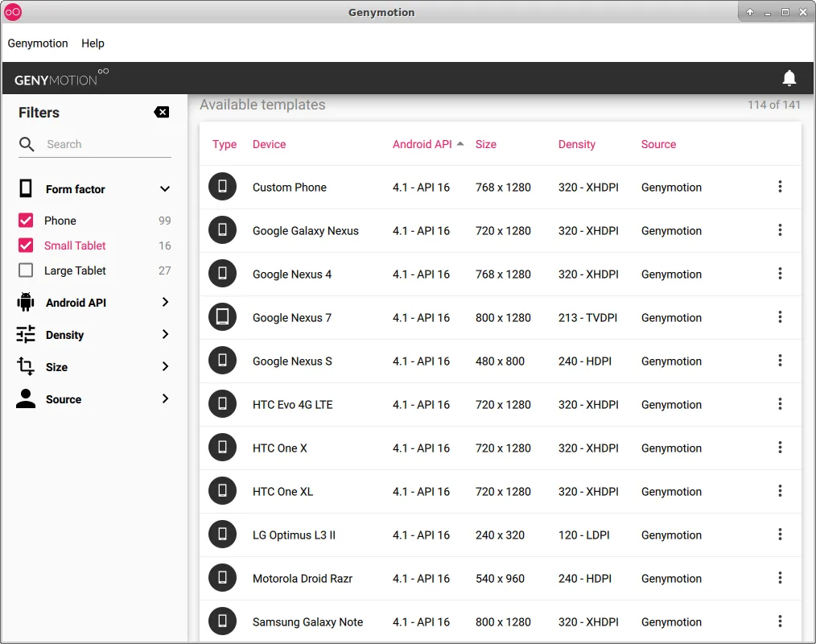This screenshot has width=816, height=644.
Task: Enable the Large Tablet filter
Action: (26, 270)
